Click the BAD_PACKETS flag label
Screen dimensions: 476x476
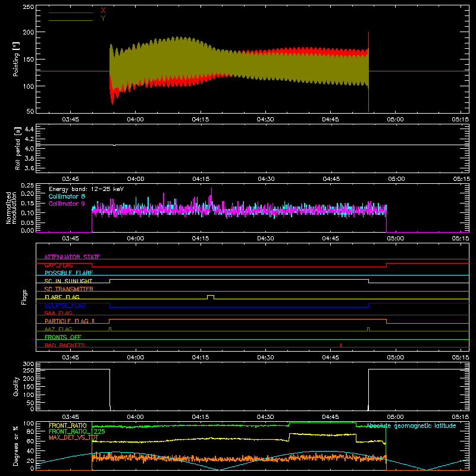pyautogui.click(x=65, y=345)
